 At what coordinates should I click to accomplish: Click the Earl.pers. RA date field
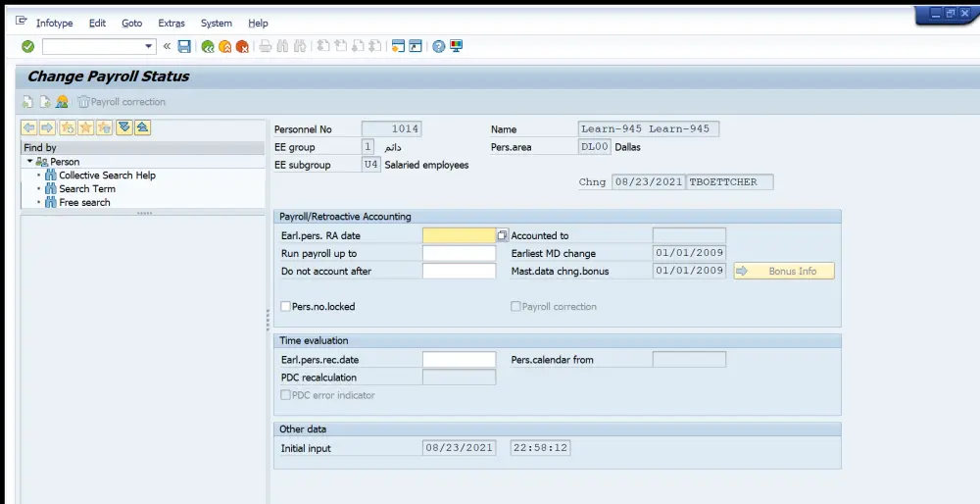(460, 235)
